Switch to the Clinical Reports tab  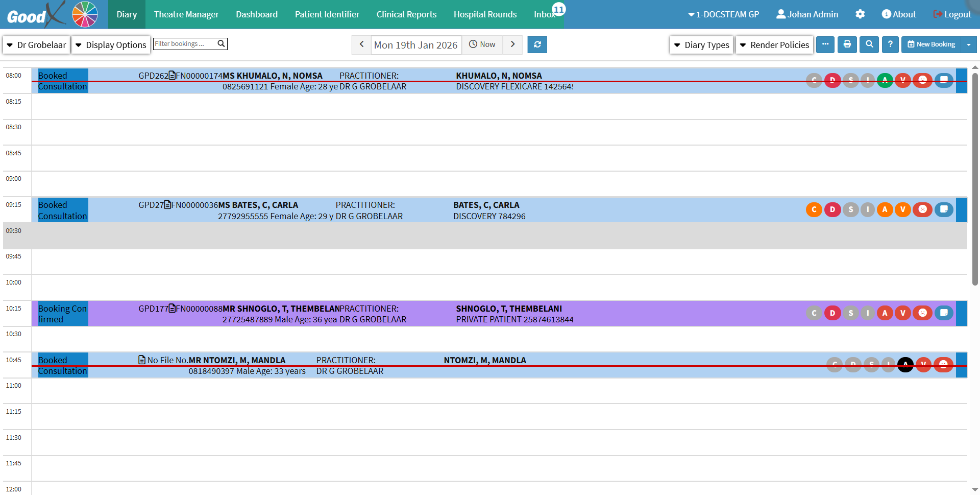click(406, 14)
